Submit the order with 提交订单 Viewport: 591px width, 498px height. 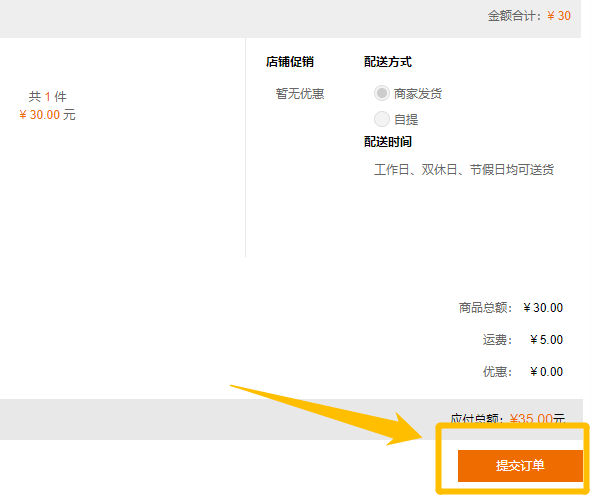[x=520, y=466]
